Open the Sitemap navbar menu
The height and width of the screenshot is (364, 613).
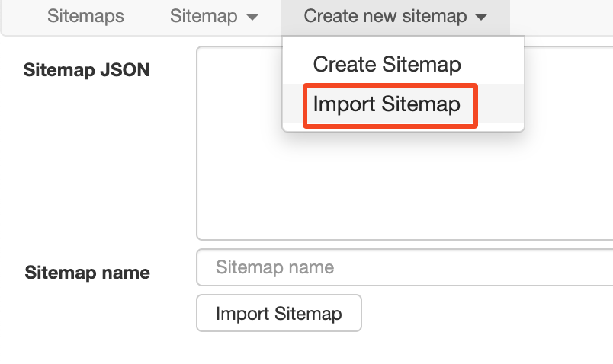pos(213,16)
